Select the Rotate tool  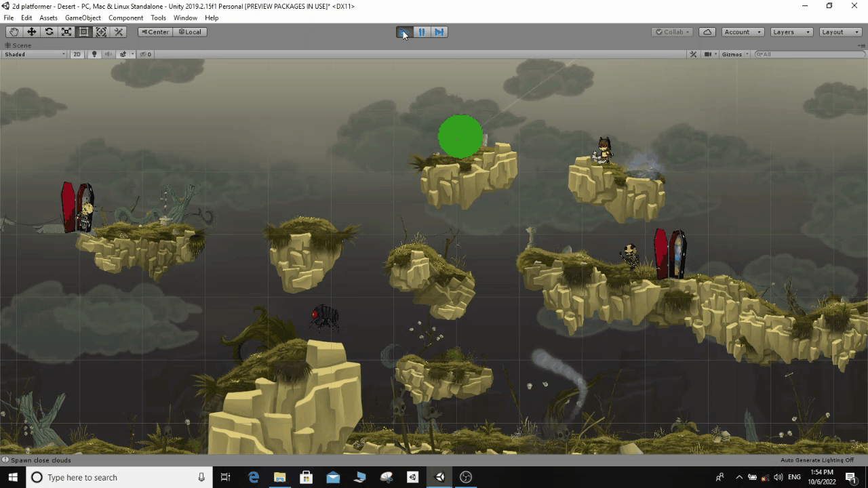pos(49,32)
